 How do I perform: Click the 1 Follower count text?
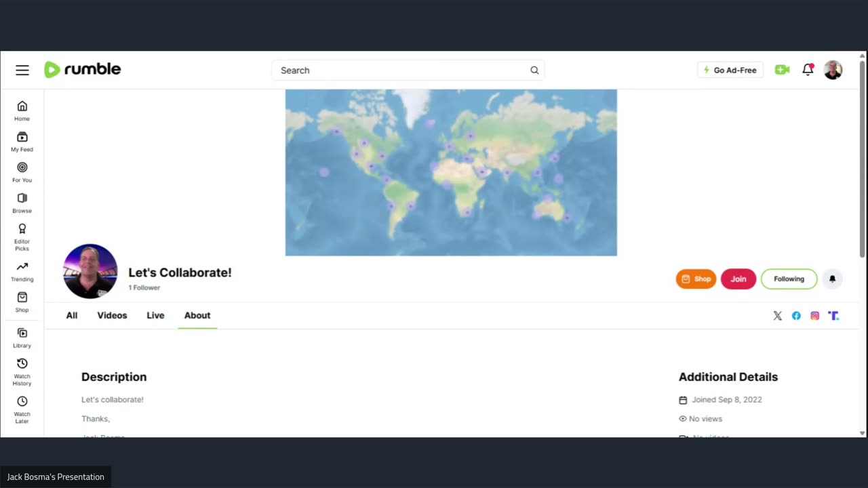click(144, 287)
